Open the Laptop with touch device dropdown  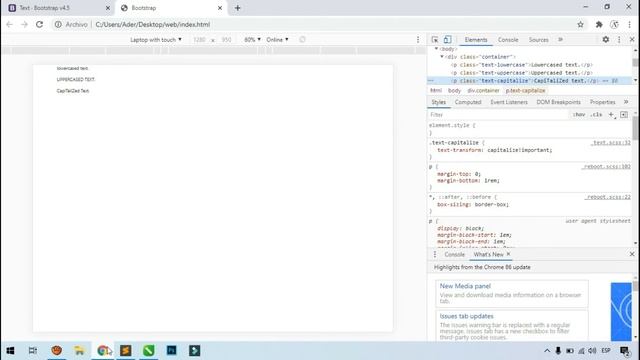(x=156, y=40)
